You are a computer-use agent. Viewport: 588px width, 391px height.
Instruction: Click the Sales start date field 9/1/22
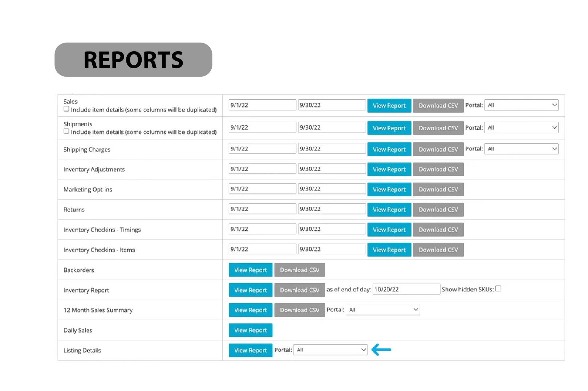(263, 105)
